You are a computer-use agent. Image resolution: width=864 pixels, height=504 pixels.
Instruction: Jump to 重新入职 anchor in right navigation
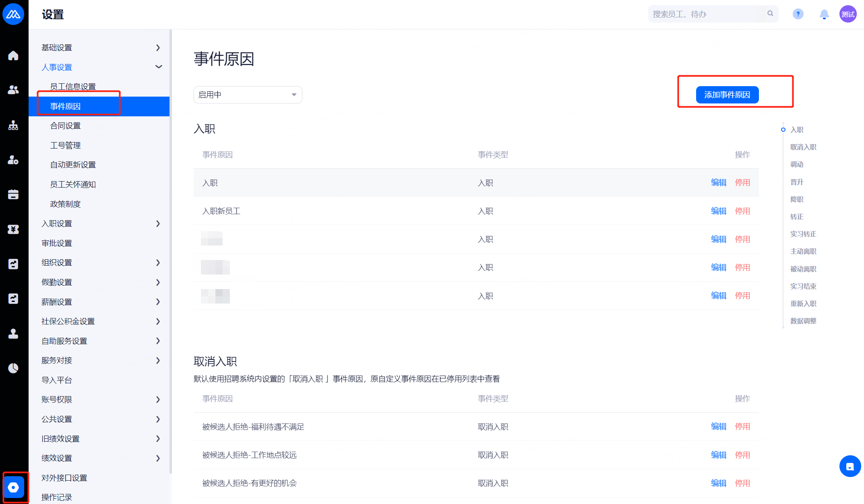pos(803,304)
